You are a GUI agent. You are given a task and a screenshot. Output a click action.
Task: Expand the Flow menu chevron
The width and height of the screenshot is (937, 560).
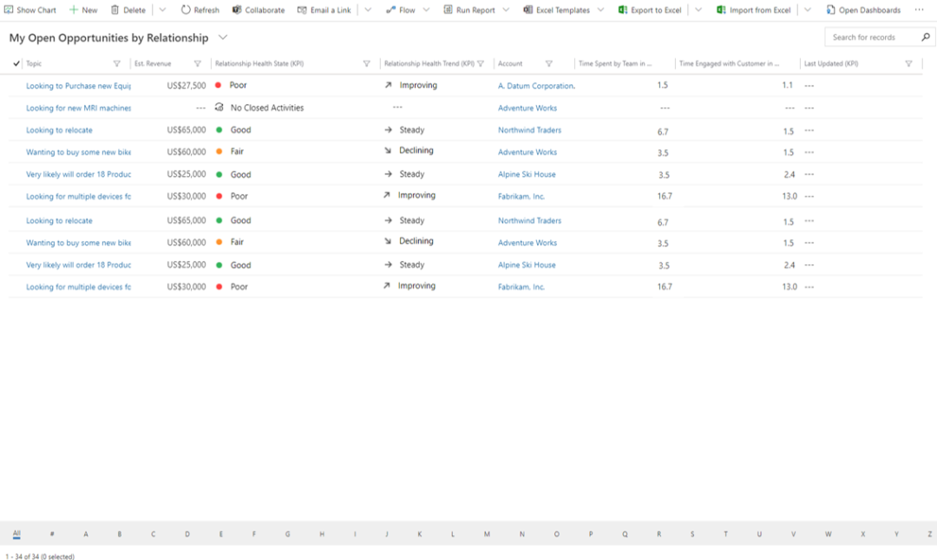426,10
